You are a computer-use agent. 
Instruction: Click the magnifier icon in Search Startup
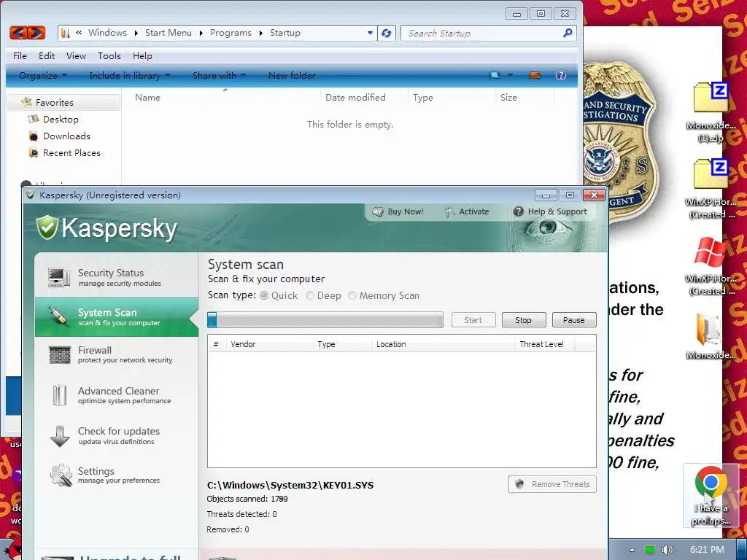(x=568, y=33)
